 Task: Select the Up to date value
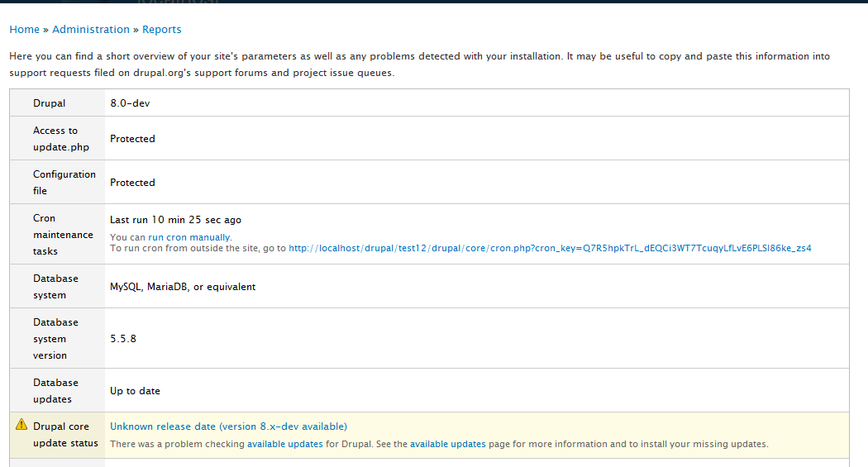tap(135, 391)
